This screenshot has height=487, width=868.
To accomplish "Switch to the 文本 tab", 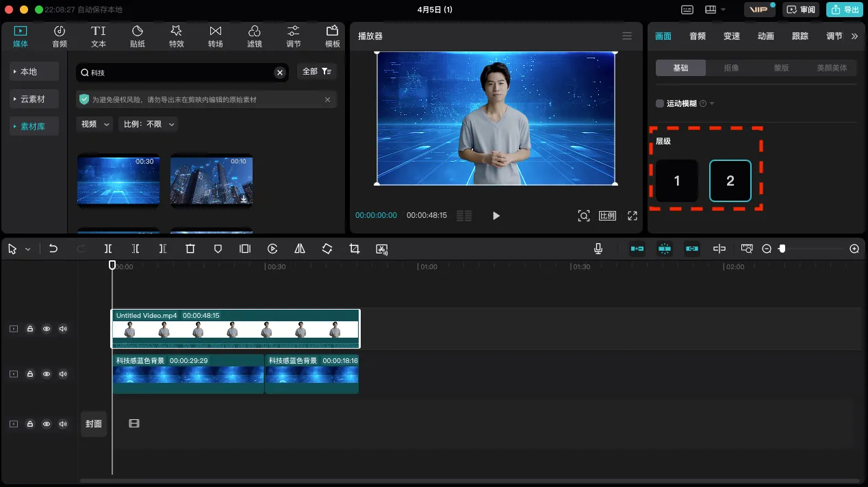I will [x=99, y=36].
